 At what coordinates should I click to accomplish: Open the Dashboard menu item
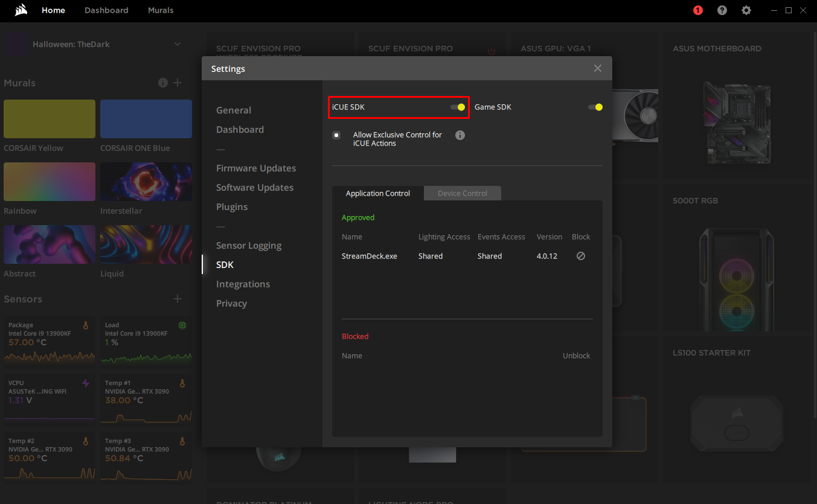tap(240, 129)
